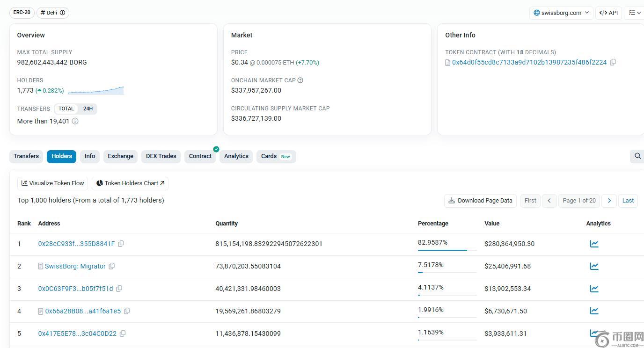Open the DEX Trades tab
The image size is (644, 348).
pos(161,156)
